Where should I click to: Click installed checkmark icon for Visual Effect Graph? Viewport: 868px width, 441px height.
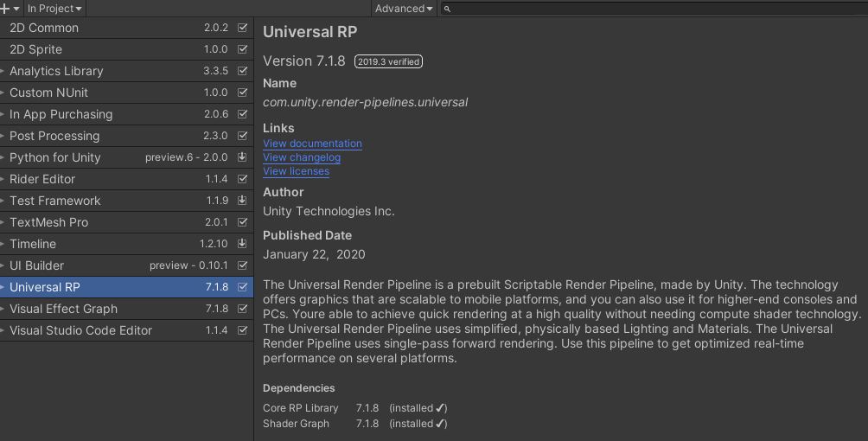pyautogui.click(x=242, y=308)
